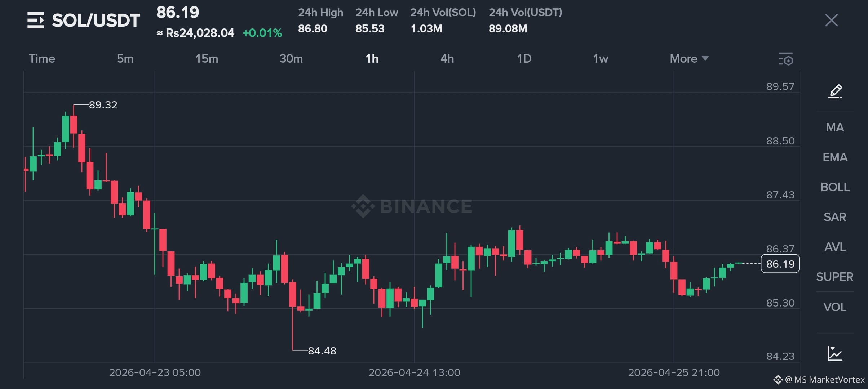Toggle the EMA indicator
The height and width of the screenshot is (389, 868).
tap(835, 157)
